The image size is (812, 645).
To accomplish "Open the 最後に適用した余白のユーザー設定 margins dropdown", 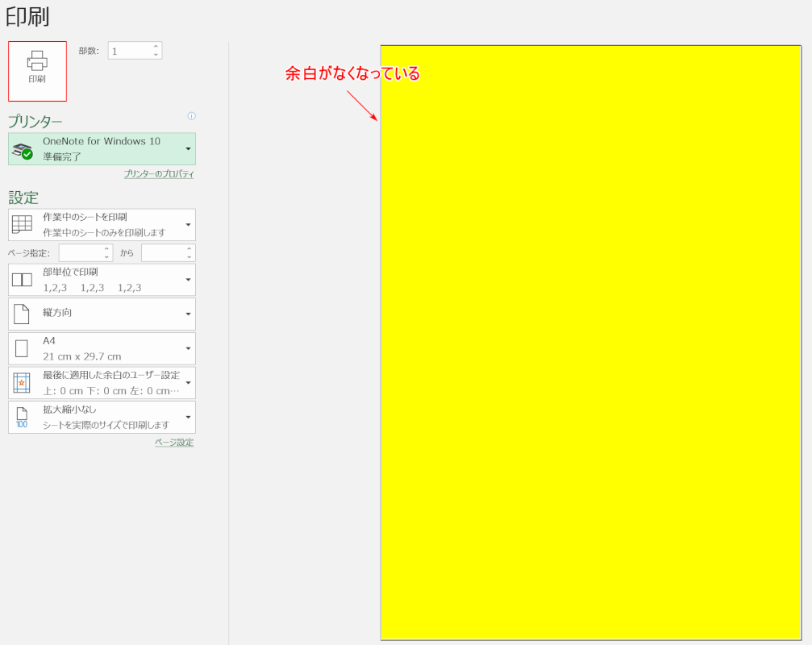I will tap(102, 383).
